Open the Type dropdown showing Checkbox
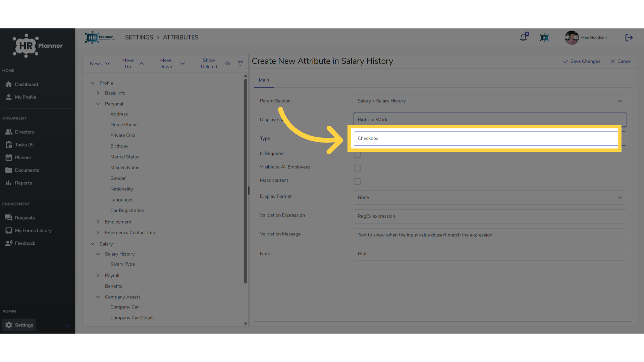Image resolution: width=644 pixels, height=362 pixels. pos(490,138)
